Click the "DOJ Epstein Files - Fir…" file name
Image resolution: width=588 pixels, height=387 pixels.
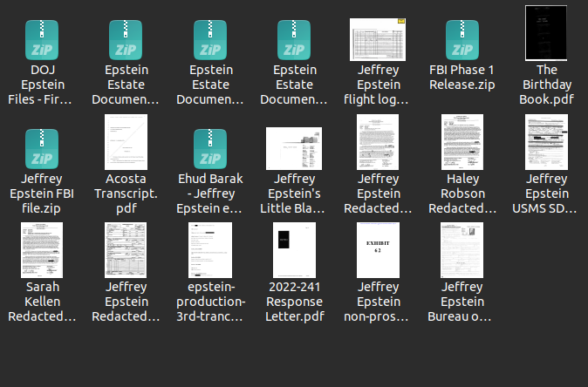click(42, 85)
